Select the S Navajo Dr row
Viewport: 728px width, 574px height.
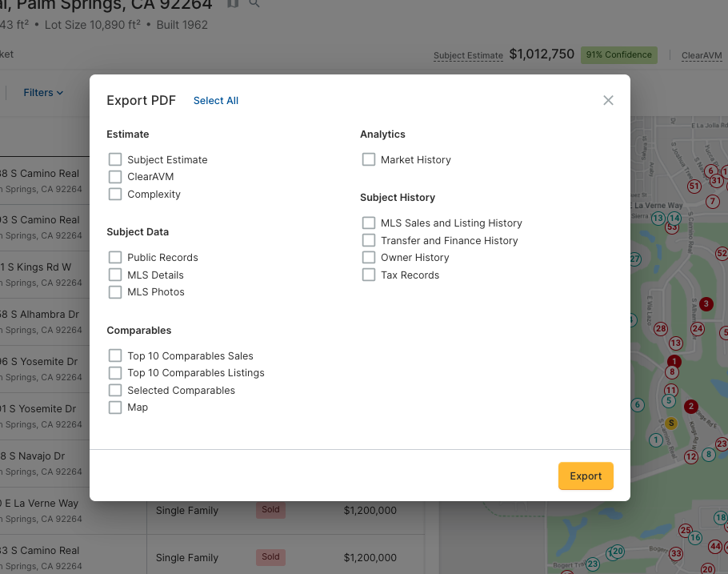pyautogui.click(x=45, y=464)
